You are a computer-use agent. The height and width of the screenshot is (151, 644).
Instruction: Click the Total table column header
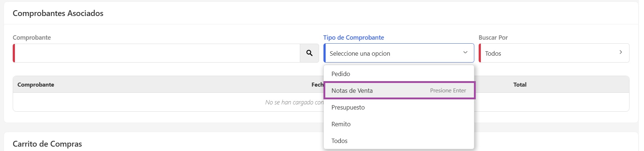pos(520,84)
